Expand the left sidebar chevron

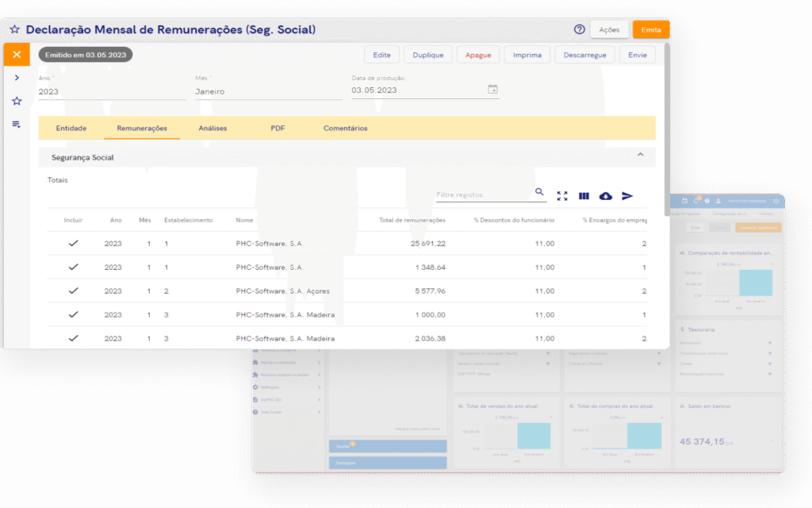17,78
